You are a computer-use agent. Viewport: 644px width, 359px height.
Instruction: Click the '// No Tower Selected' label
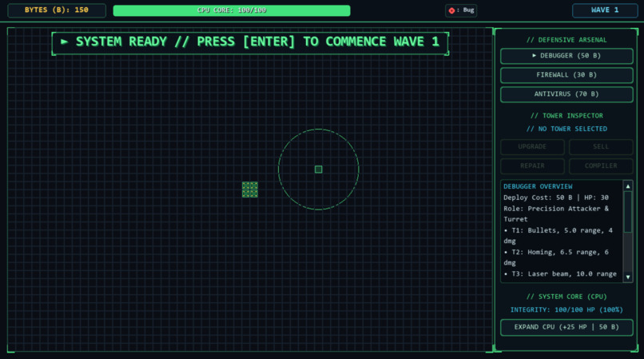point(566,129)
